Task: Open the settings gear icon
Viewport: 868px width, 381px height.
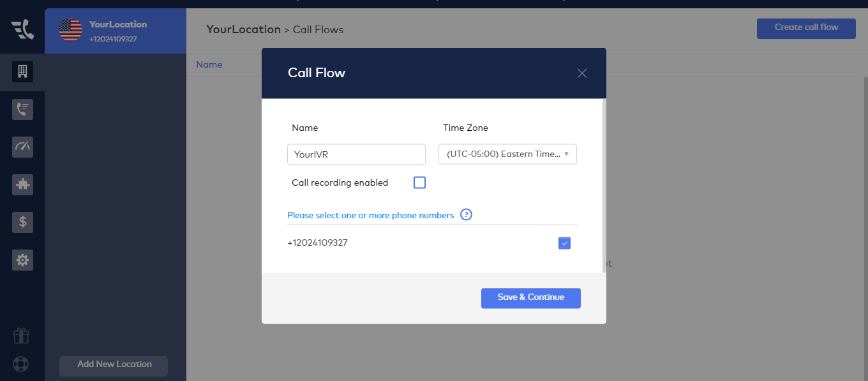Action: (x=22, y=260)
